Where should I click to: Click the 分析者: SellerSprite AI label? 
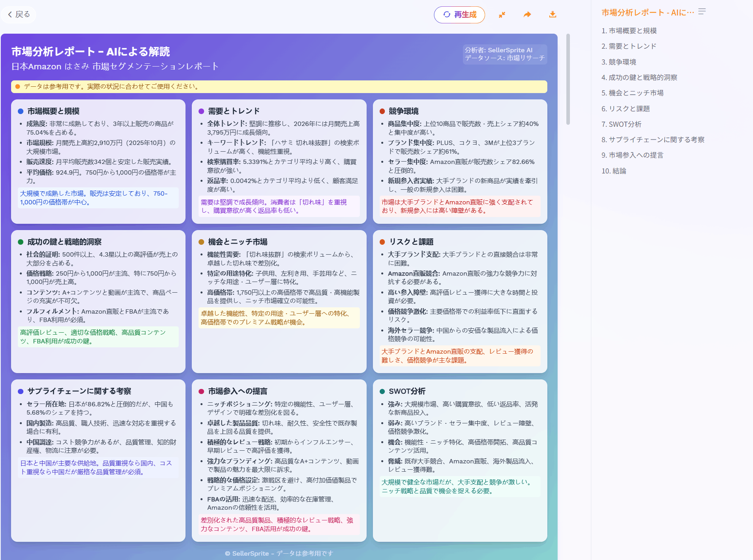[x=499, y=50]
